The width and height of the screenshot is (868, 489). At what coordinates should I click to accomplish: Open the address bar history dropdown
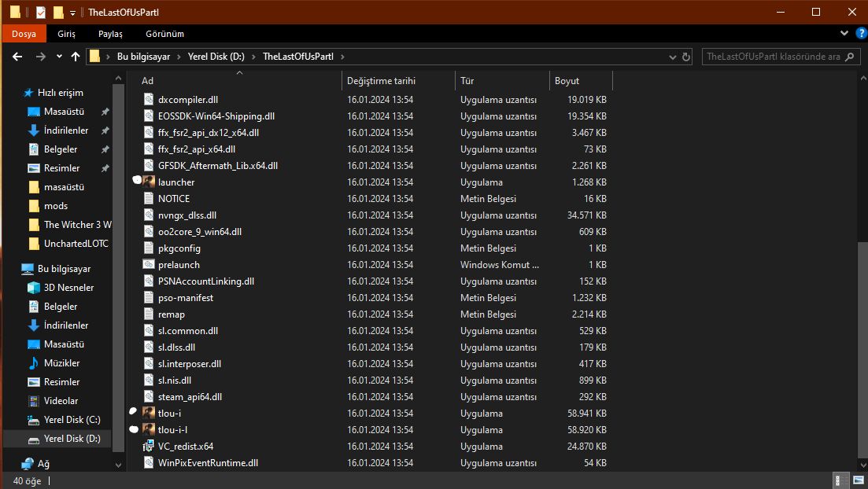(672, 57)
